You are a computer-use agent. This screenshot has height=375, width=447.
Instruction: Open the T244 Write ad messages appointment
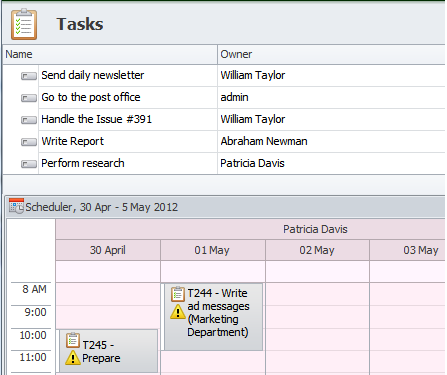213,317
